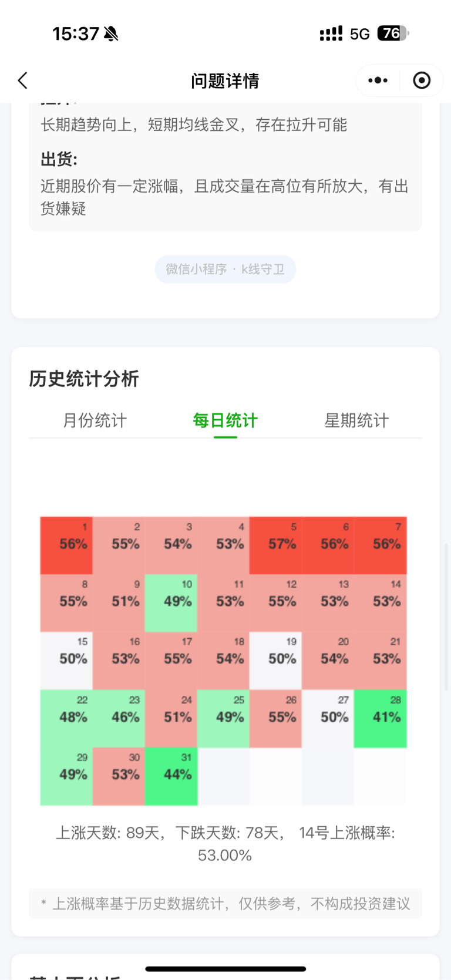Select day 14 cell showing 53%
Screen dimensions: 451x980
(380, 603)
